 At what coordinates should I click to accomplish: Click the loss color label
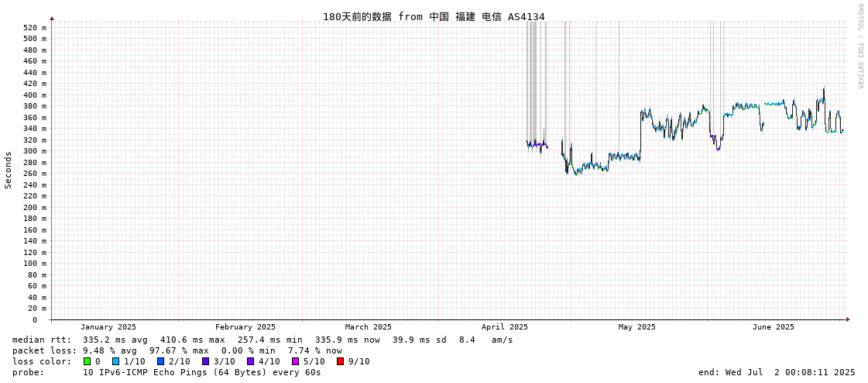(x=42, y=361)
